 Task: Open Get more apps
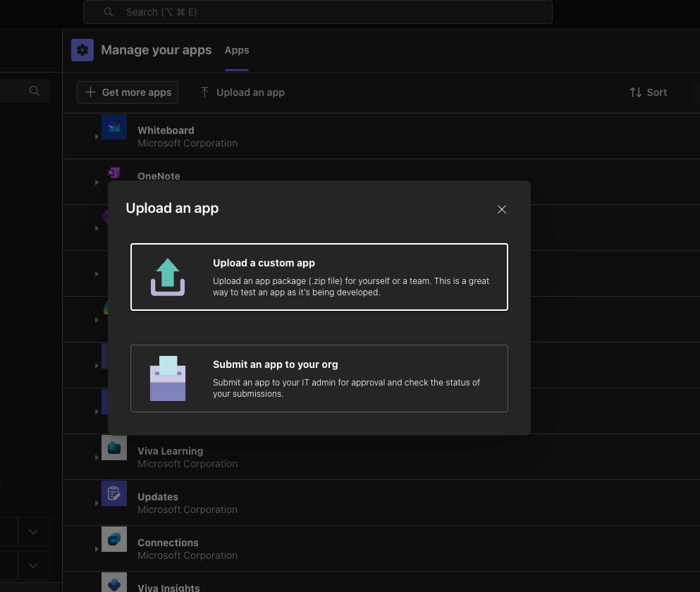pyautogui.click(x=128, y=92)
